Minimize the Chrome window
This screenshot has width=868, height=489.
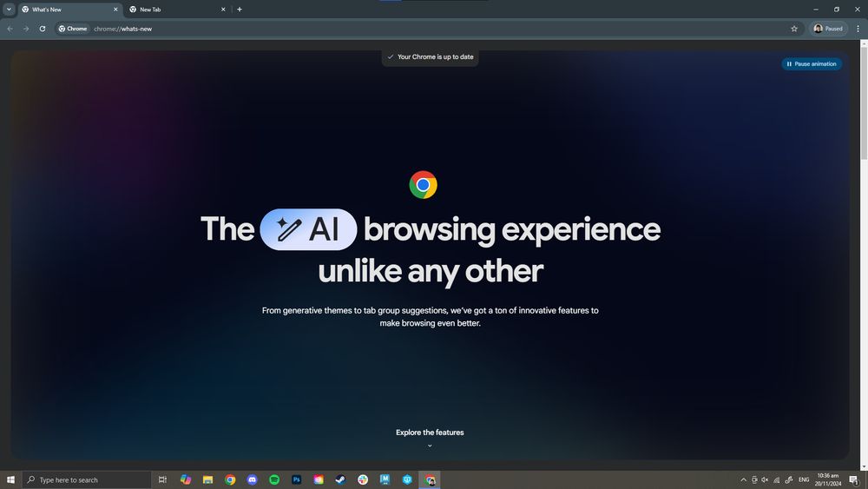tap(815, 10)
